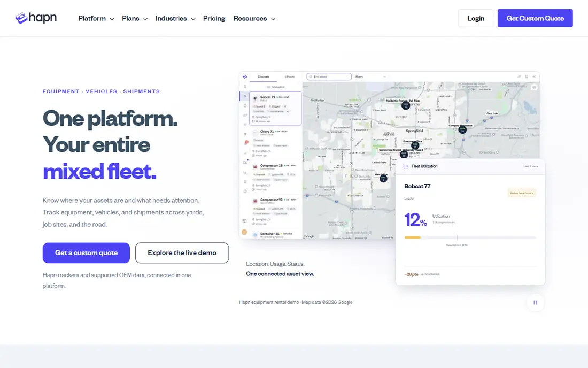Toggle the panel layout icon in the sidebar
The width and height of the screenshot is (588, 368).
(244, 221)
